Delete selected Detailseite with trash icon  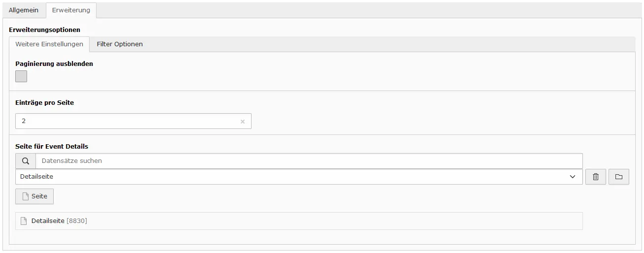pyautogui.click(x=595, y=177)
